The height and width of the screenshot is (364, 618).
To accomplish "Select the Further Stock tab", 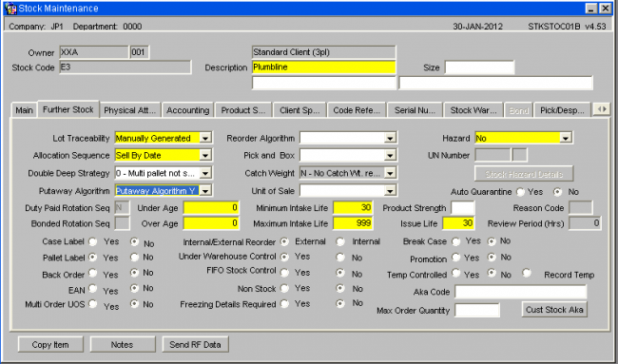I will point(68,109).
